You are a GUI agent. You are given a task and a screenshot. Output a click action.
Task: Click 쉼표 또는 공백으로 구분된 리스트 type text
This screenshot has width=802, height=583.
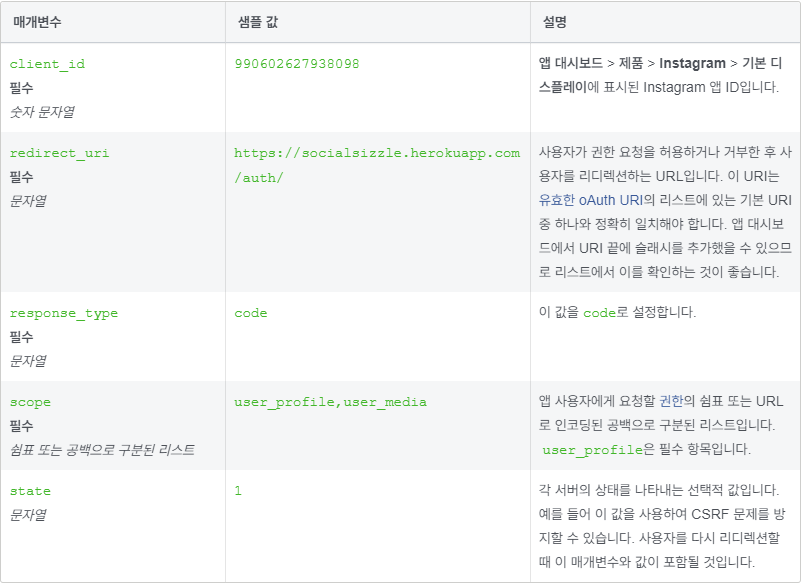coord(102,450)
